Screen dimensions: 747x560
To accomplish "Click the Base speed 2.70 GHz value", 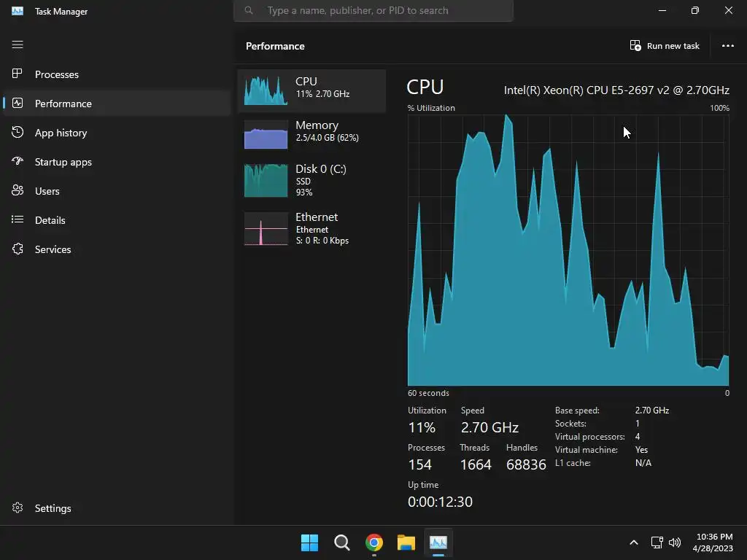I will (651, 410).
